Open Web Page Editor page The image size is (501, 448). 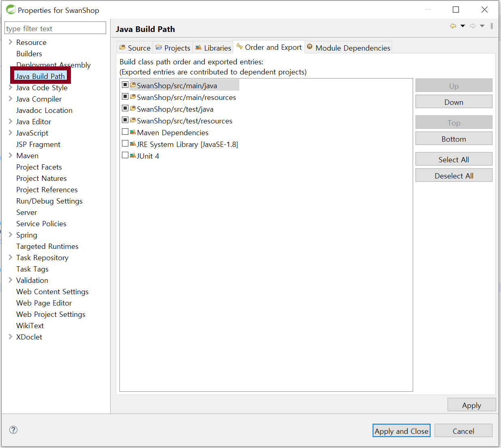pyautogui.click(x=44, y=303)
